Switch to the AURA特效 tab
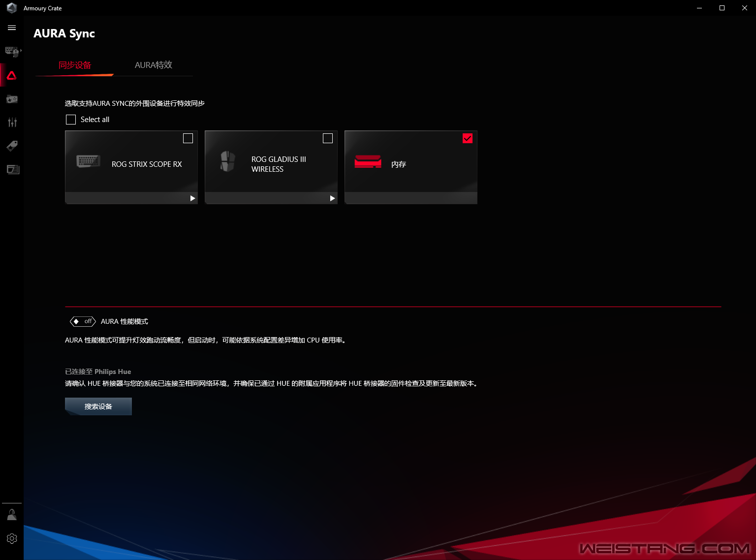The image size is (756, 560). [x=154, y=65]
